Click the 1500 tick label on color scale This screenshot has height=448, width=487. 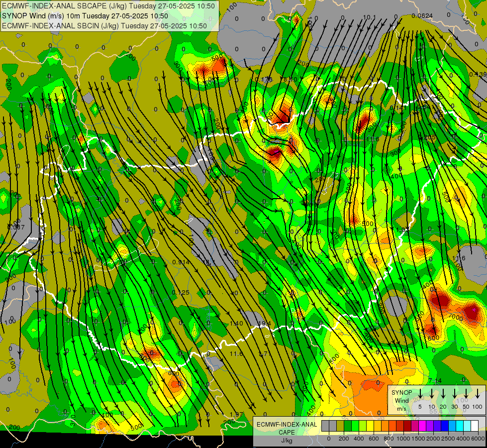click(418, 439)
